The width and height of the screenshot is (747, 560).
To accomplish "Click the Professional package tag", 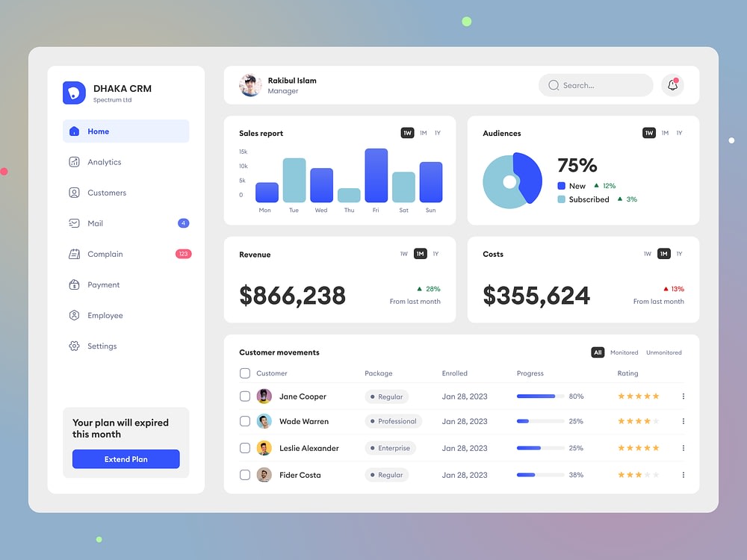I will coord(393,421).
